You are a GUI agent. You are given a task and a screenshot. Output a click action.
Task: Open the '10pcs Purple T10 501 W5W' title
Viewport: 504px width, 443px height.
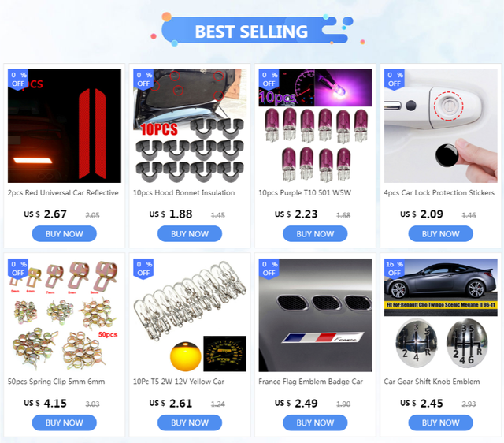305,192
